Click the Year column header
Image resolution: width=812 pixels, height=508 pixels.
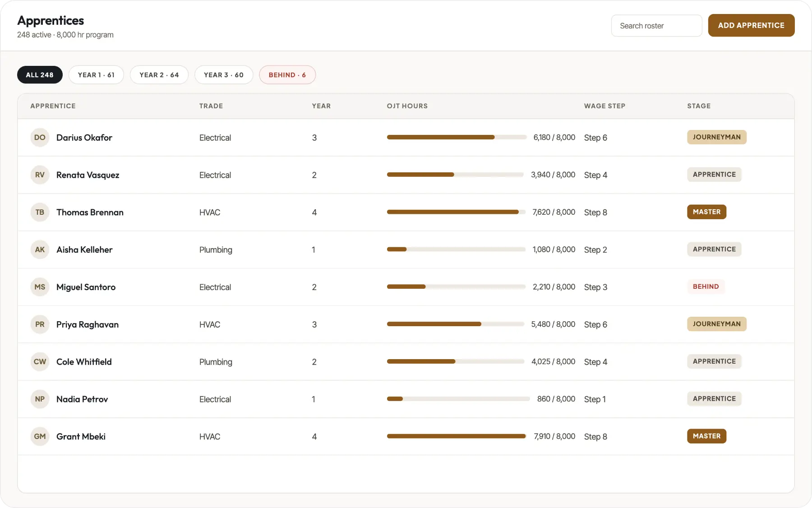pyautogui.click(x=321, y=106)
